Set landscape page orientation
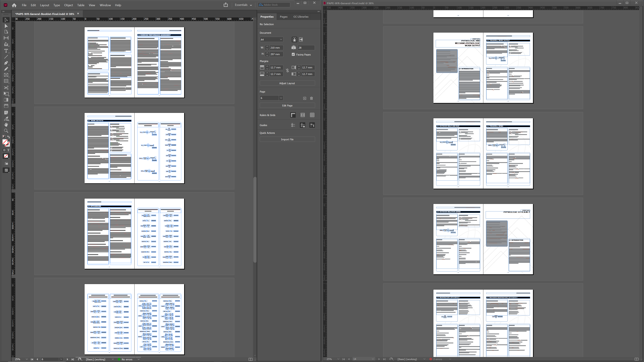Screen dimensions: 644x362 301,40
